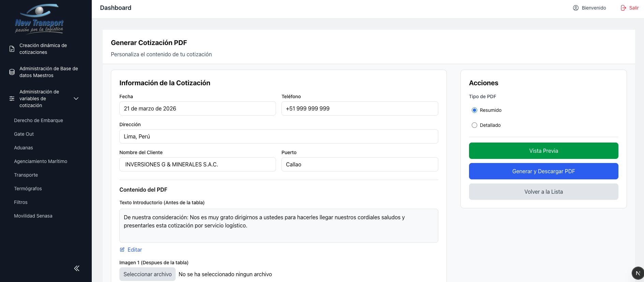This screenshot has width=644, height=282.
Task: Click the pencil edit icon beside Editar
Action: 122,250
